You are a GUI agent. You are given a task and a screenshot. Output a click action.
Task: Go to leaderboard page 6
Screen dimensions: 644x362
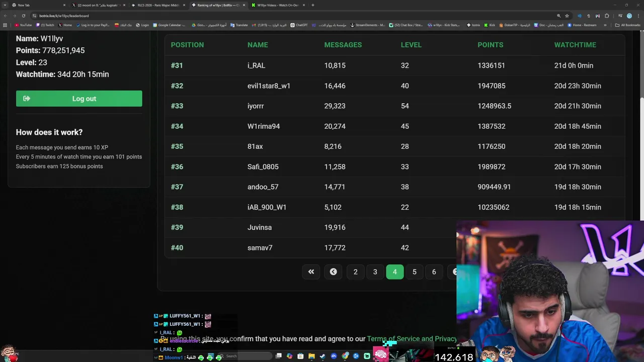point(434,271)
